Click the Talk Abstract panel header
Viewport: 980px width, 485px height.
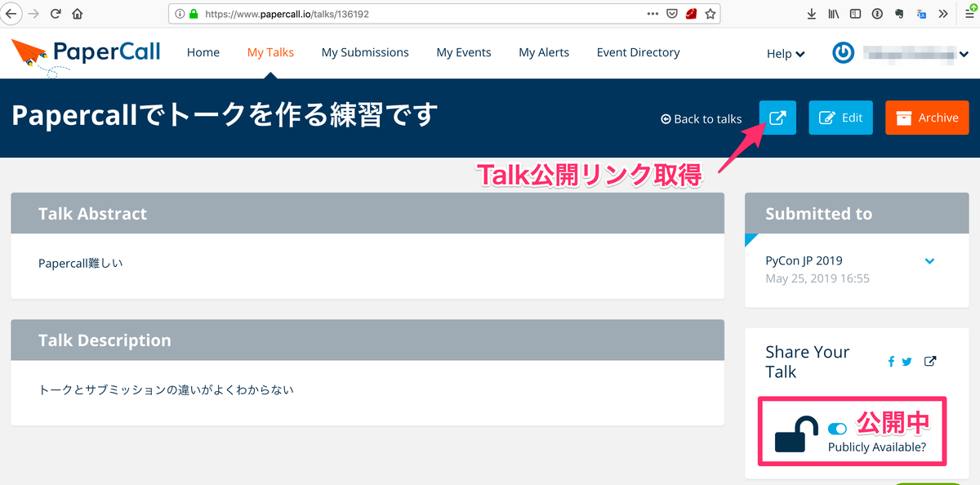click(x=367, y=214)
